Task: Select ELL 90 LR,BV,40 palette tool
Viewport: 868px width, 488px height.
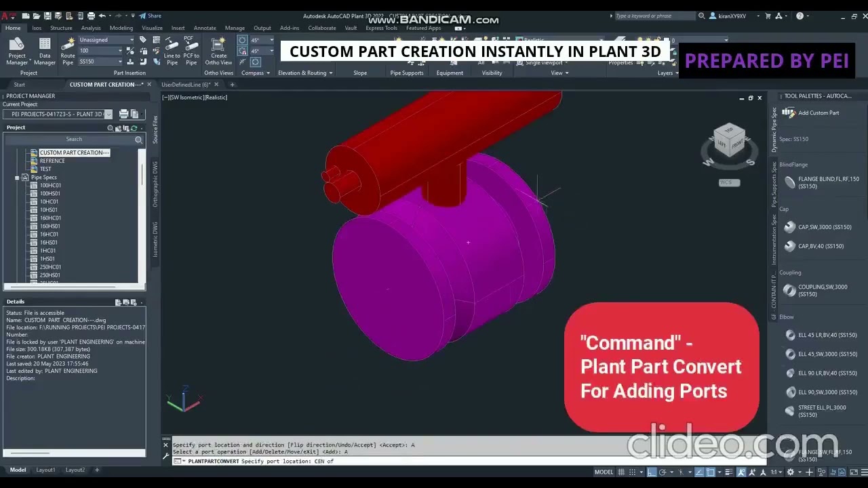Action: (821, 373)
